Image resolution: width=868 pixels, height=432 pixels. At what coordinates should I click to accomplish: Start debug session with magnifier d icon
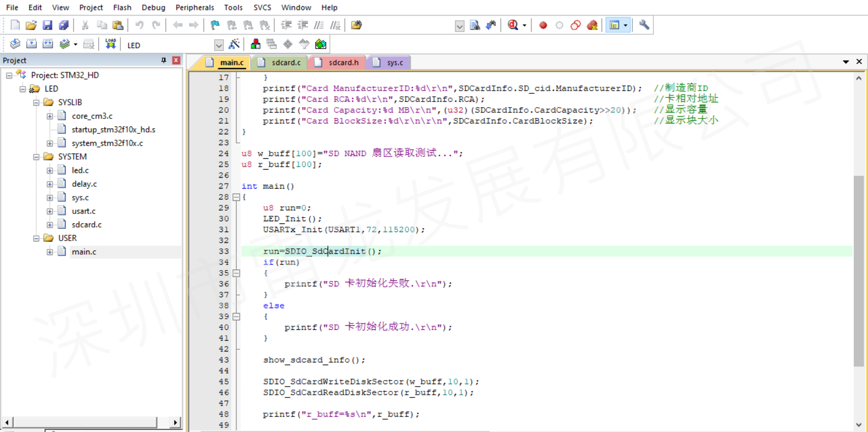513,25
